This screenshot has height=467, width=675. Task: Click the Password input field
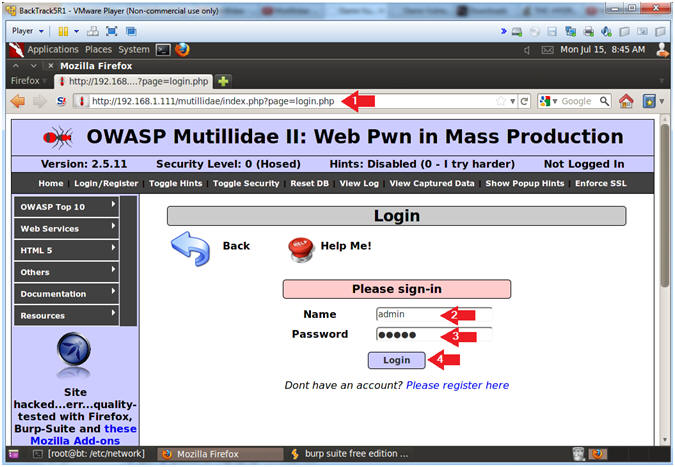(x=434, y=334)
